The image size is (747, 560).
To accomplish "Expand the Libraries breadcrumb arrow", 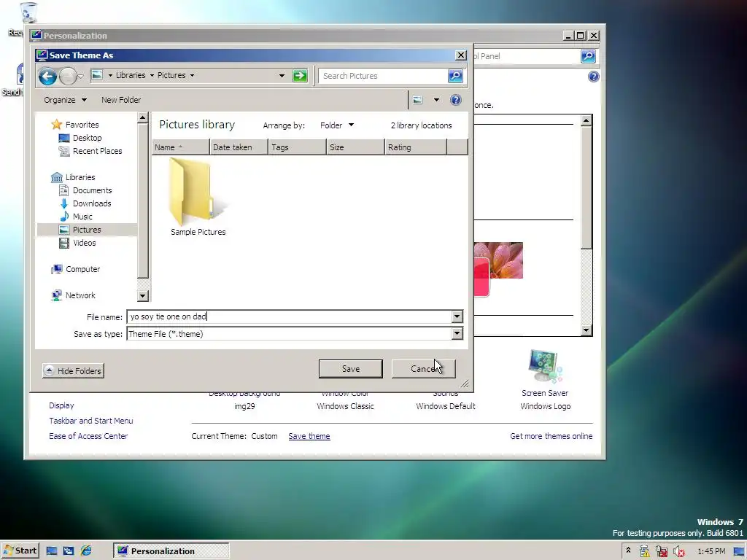I will (152, 75).
